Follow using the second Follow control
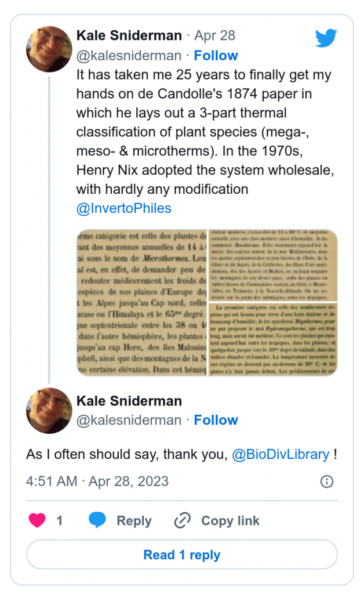 click(216, 420)
